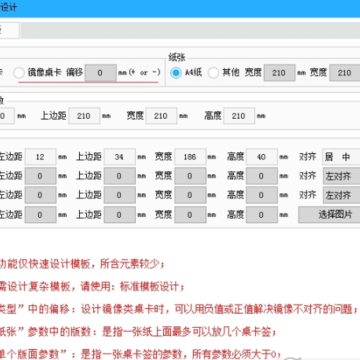Click the red note ending 所含元素较少
The height and width of the screenshot is (360, 360).
click(82, 265)
